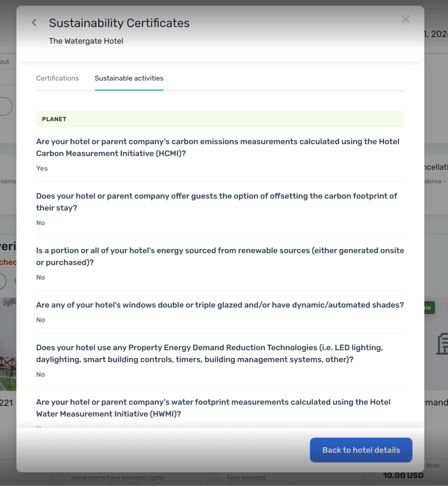Click the renewable energy sources question
448x486 pixels.
tap(220, 256)
